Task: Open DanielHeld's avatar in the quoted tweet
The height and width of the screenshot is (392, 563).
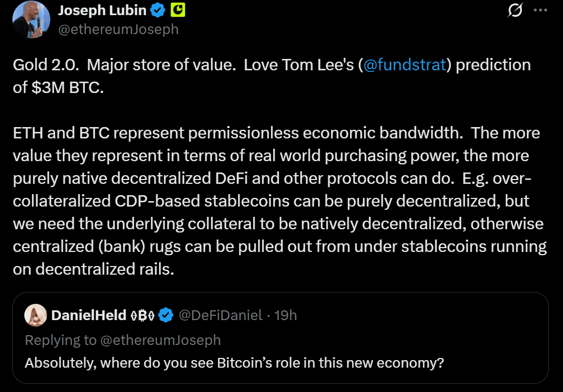Action: click(35, 315)
